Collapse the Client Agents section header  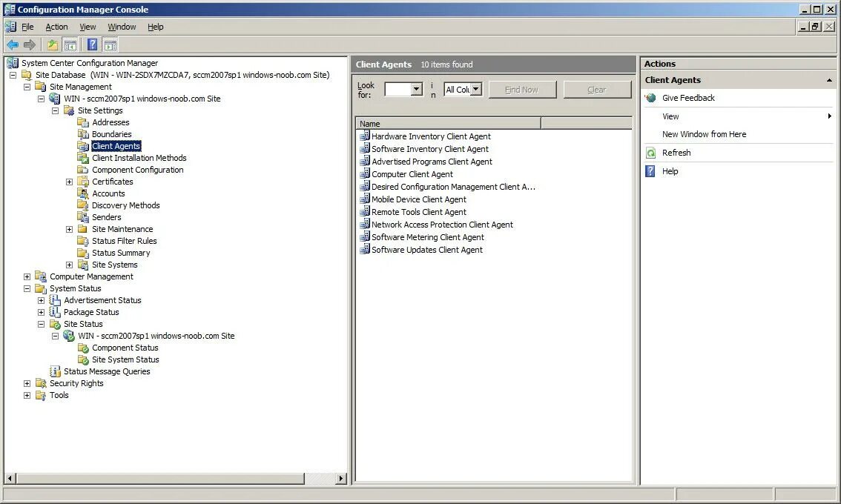830,79
